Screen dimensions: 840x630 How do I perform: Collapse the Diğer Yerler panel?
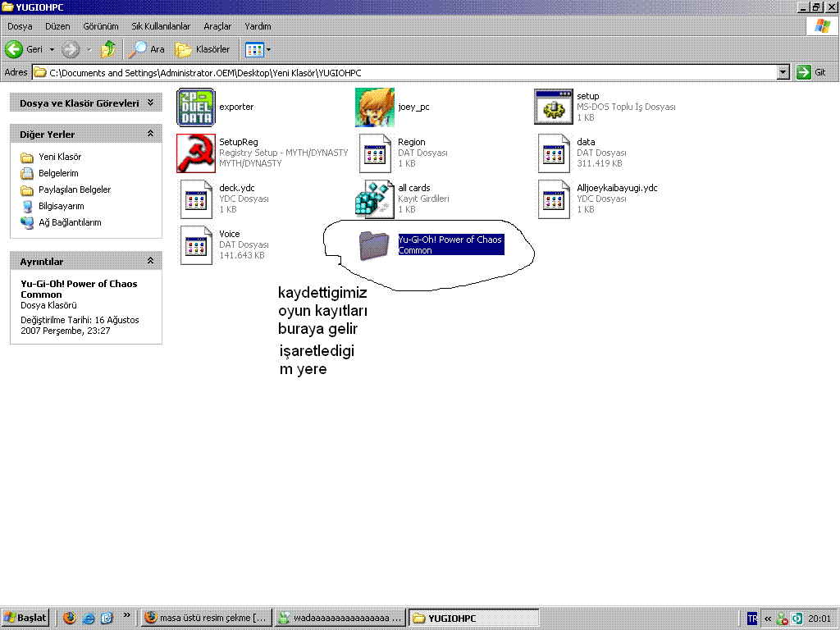151,134
